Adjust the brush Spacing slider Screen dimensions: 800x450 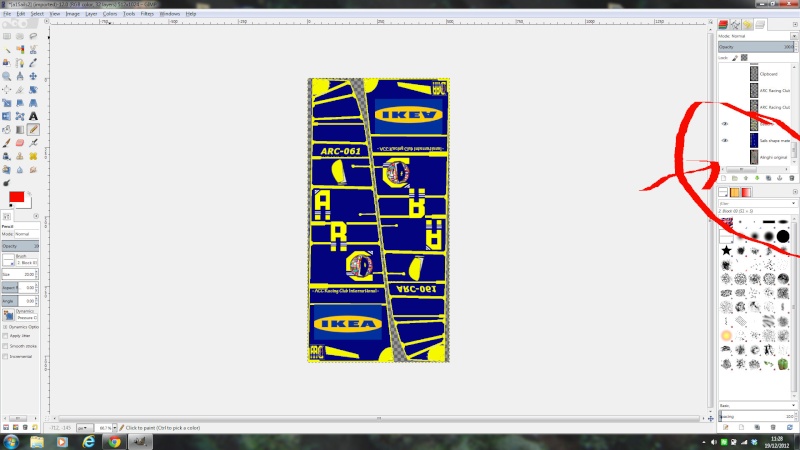pos(756,416)
